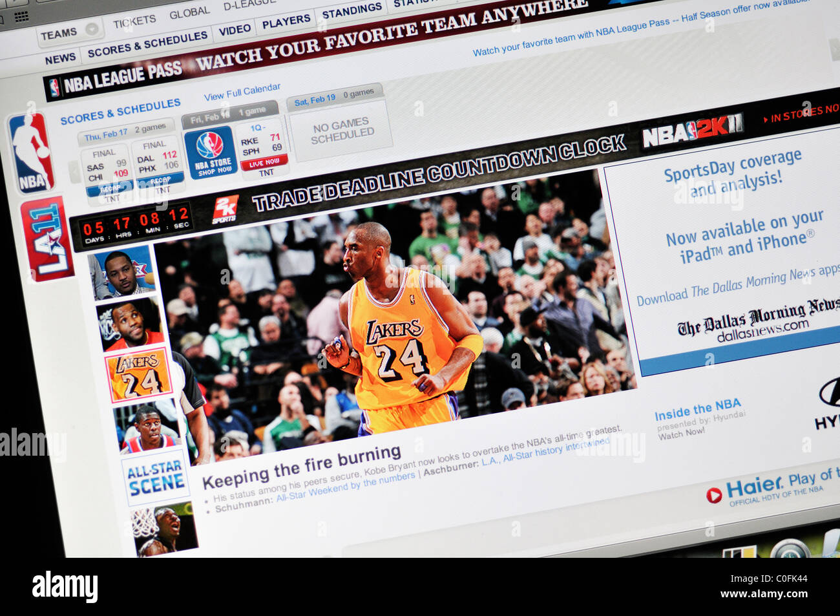Select the Sat, Feb 19 schedule tab
The image size is (840, 616).
[334, 97]
